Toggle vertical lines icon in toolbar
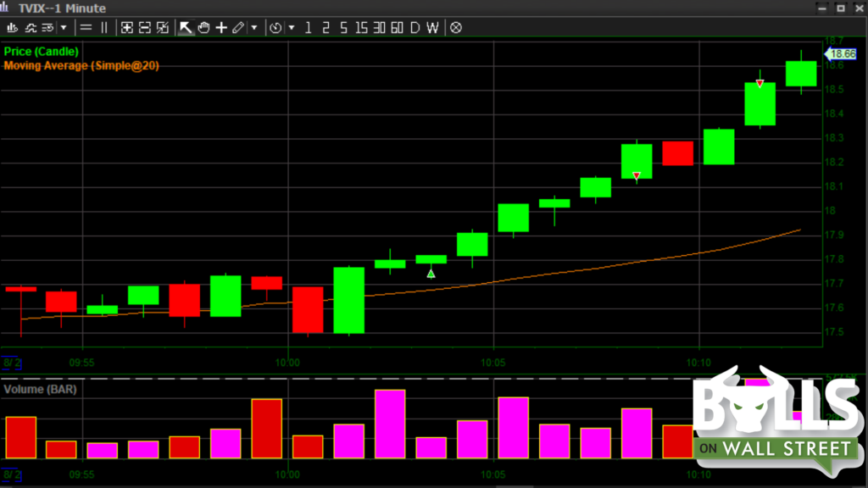 (x=104, y=28)
